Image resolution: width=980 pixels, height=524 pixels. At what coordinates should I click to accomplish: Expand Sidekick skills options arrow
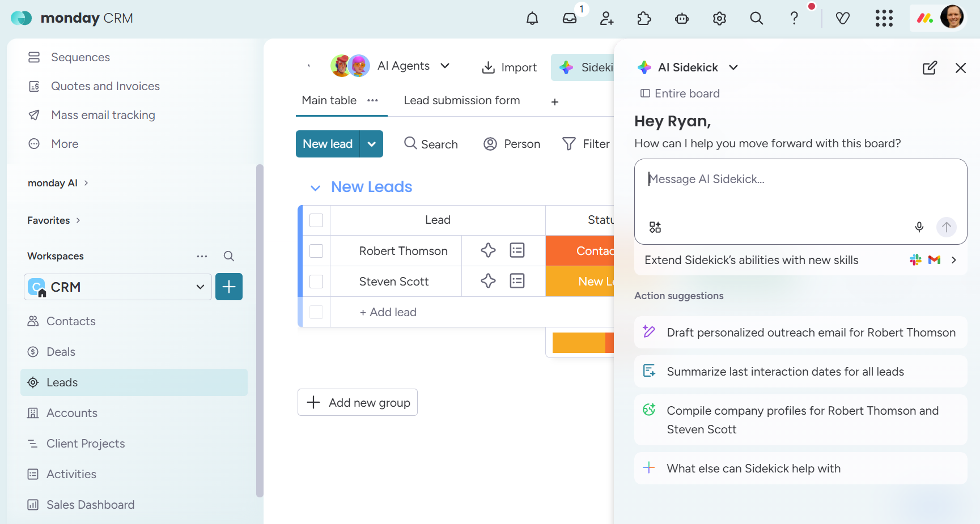point(954,260)
